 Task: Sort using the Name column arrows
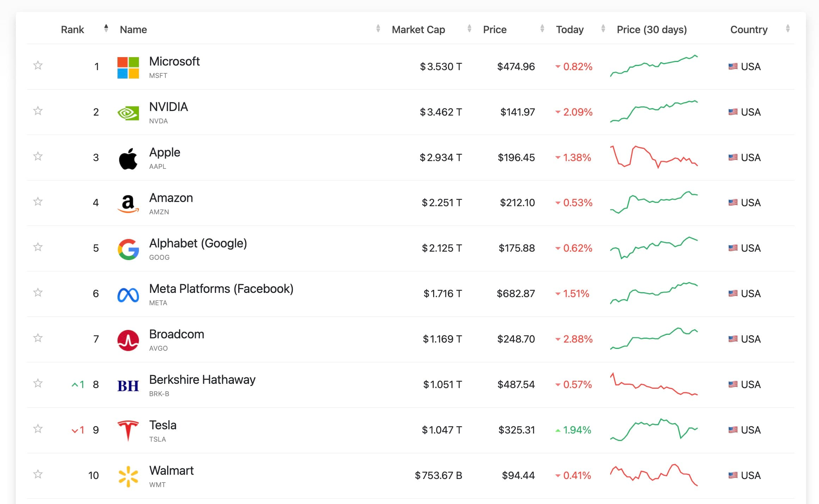[378, 29]
